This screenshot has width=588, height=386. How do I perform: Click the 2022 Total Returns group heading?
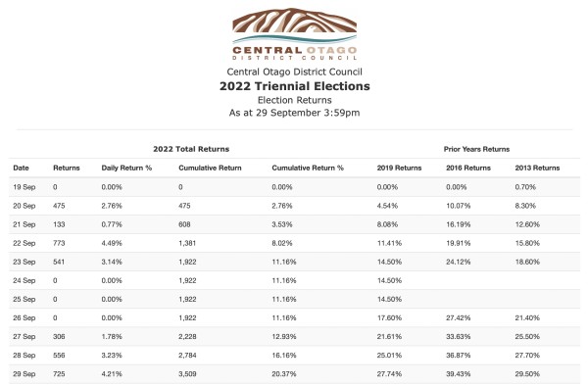(x=191, y=149)
